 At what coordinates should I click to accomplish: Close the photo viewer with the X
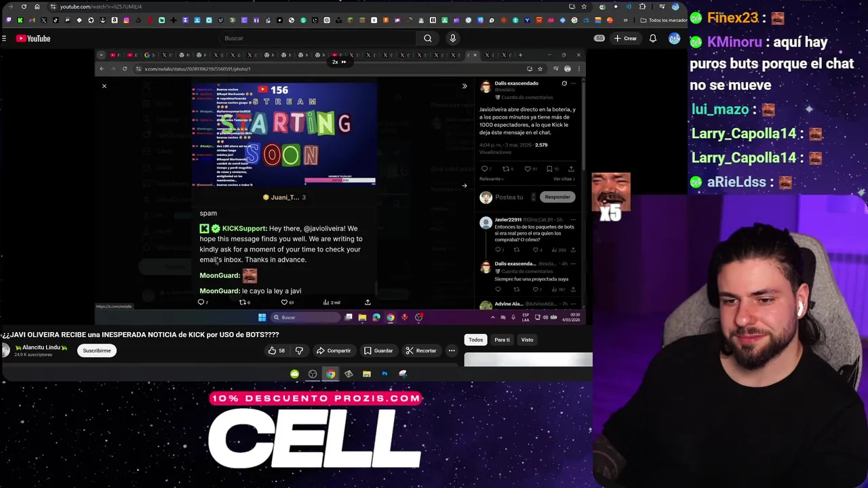[x=104, y=86]
